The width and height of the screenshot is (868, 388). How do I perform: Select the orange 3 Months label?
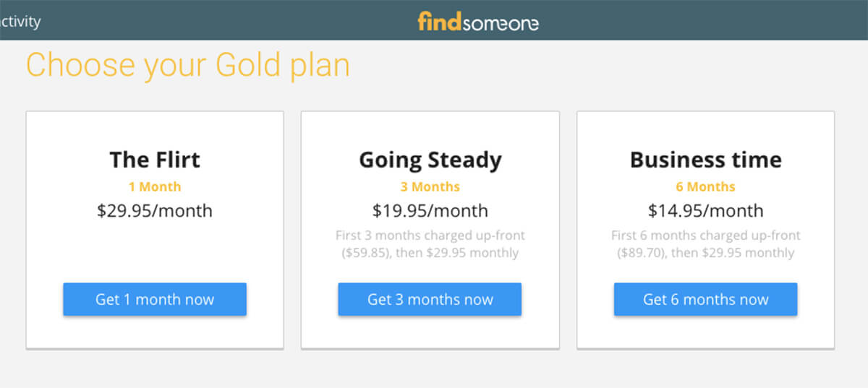point(430,186)
